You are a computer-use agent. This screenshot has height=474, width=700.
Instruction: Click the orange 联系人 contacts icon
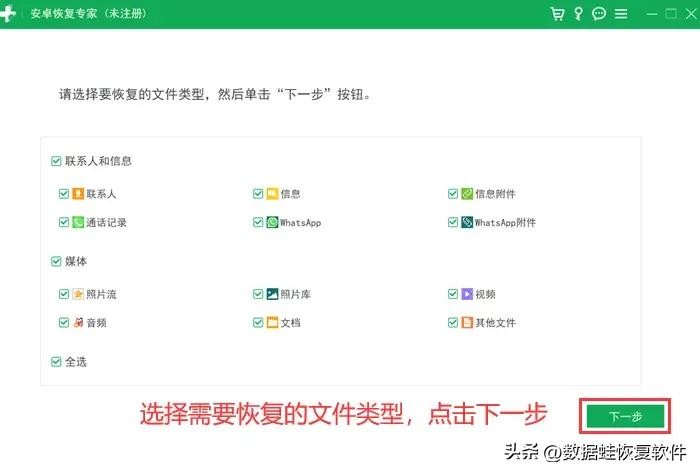pos(78,194)
